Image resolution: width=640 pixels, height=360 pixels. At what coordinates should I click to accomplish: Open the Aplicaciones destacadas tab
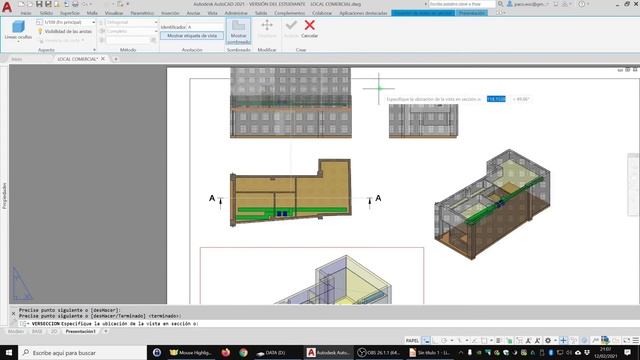[x=363, y=13]
